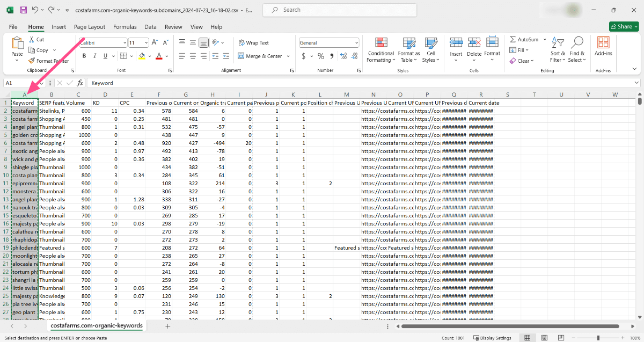
Task: Add a new sheet with plus button
Action: click(167, 326)
